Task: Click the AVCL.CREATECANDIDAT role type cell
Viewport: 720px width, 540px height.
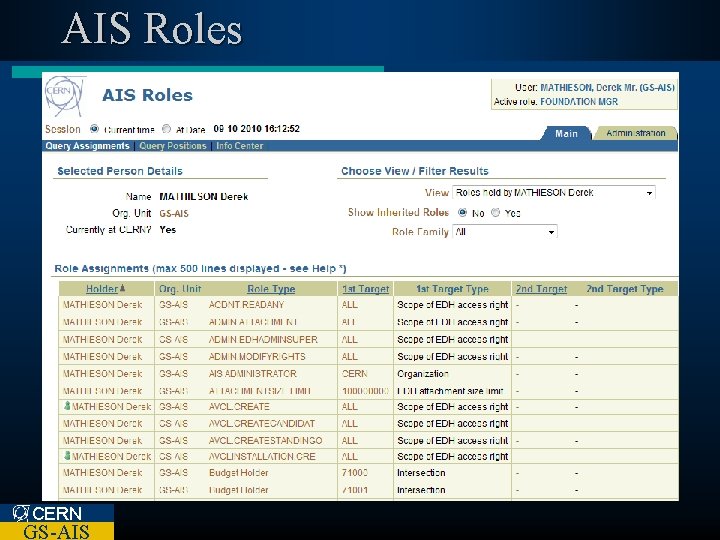Action: (x=262, y=423)
